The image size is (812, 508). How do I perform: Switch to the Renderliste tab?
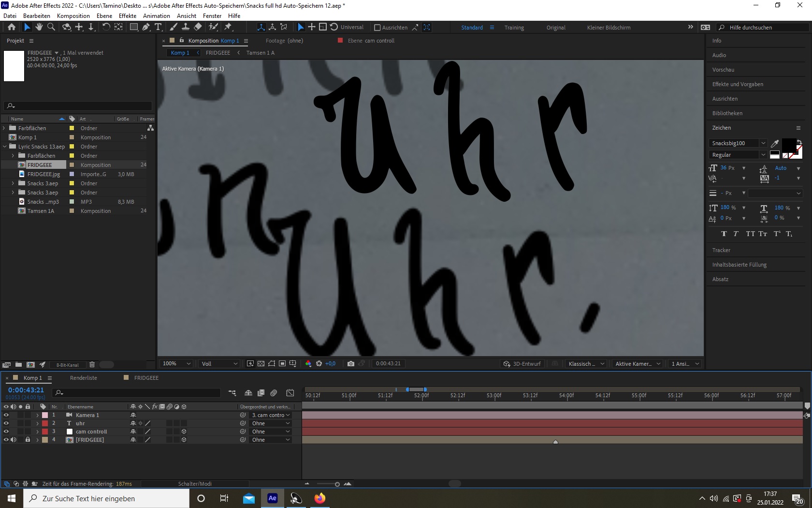pos(83,378)
